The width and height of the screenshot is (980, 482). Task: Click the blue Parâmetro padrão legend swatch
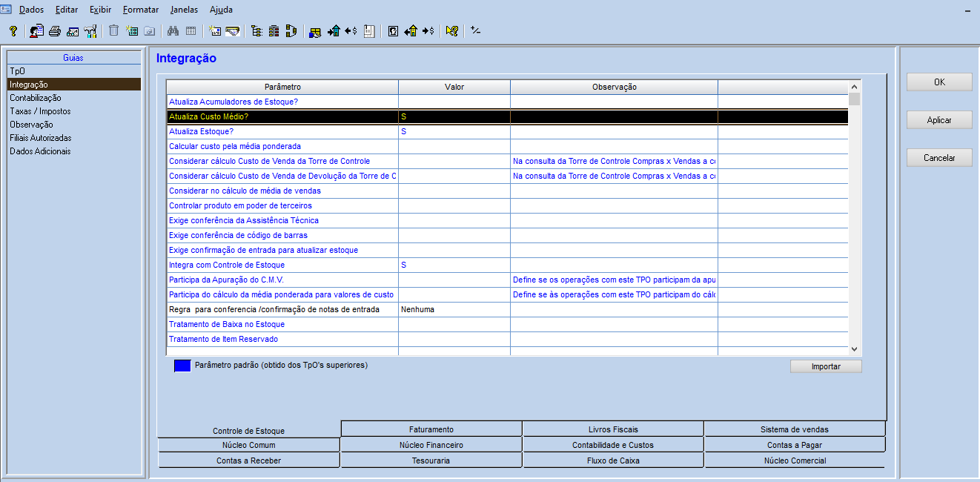[x=182, y=366]
